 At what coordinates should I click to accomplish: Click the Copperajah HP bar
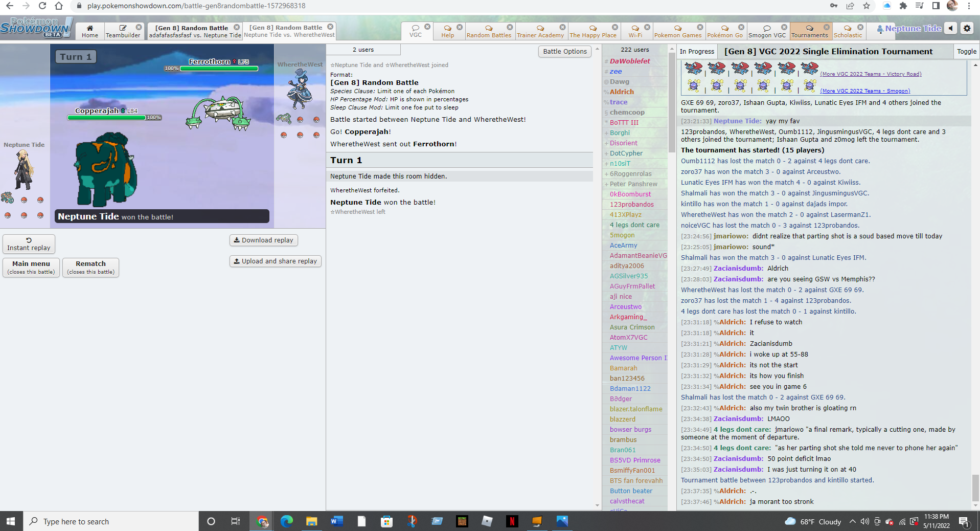click(x=107, y=117)
